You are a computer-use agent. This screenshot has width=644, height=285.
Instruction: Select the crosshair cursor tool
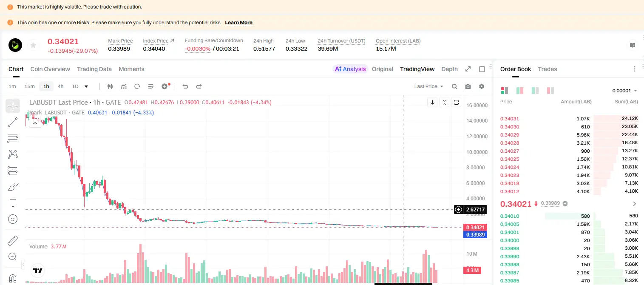click(13, 105)
